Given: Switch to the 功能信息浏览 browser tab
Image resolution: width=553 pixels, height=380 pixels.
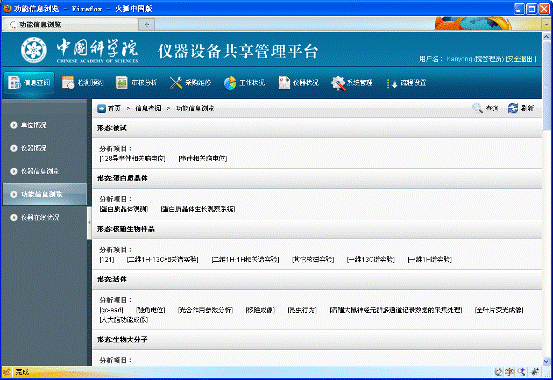Looking at the screenshot, I should [x=70, y=24].
